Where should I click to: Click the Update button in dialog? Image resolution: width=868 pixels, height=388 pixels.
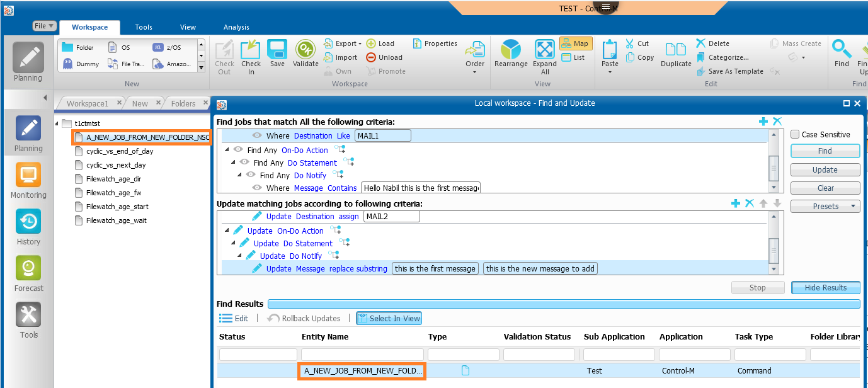[x=825, y=169]
